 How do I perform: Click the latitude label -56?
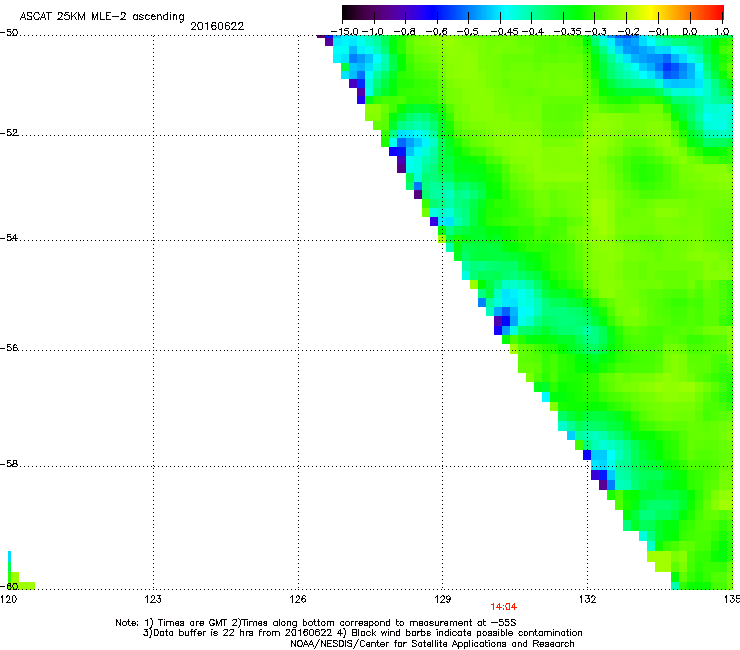pyautogui.click(x=9, y=348)
